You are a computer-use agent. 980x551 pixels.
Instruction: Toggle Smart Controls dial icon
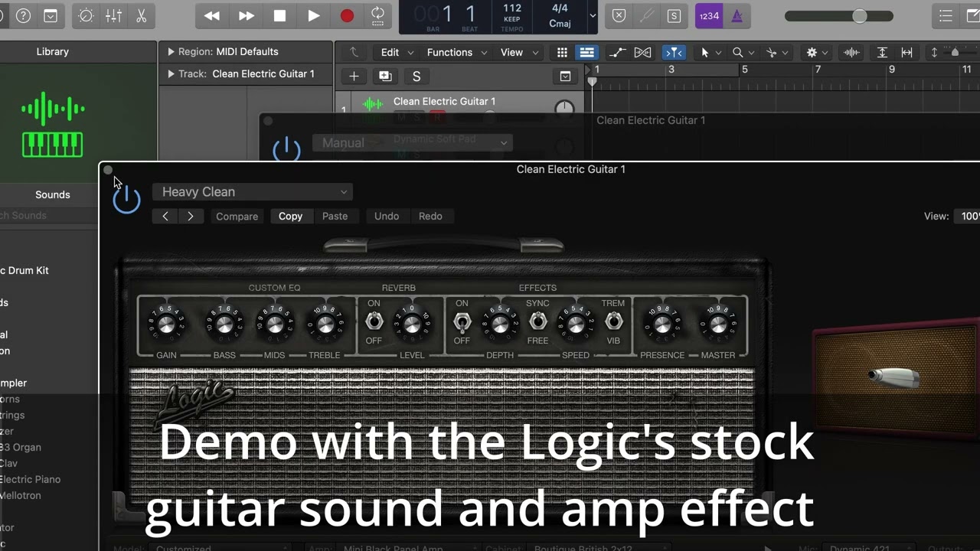86,15
